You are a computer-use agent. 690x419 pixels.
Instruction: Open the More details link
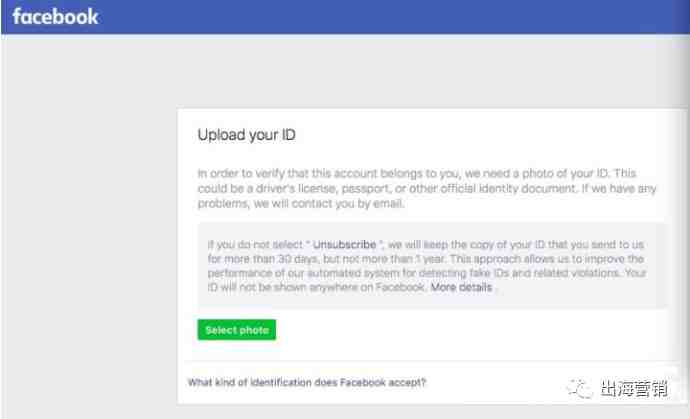coord(461,287)
